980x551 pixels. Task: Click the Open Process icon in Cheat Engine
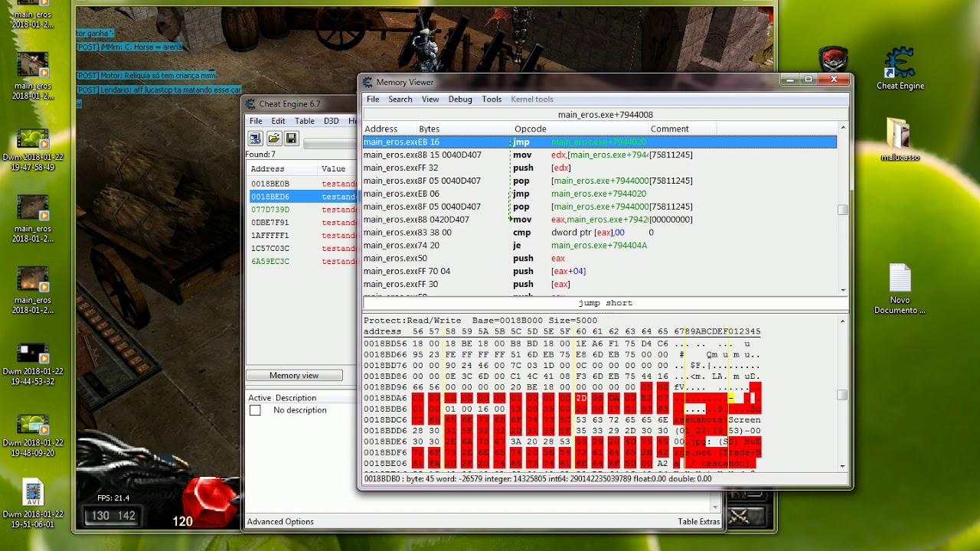click(255, 139)
